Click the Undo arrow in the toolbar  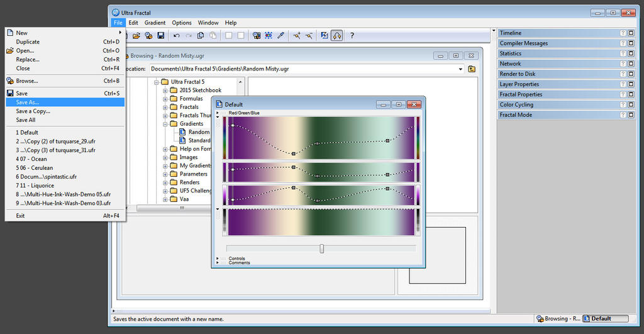coord(177,36)
